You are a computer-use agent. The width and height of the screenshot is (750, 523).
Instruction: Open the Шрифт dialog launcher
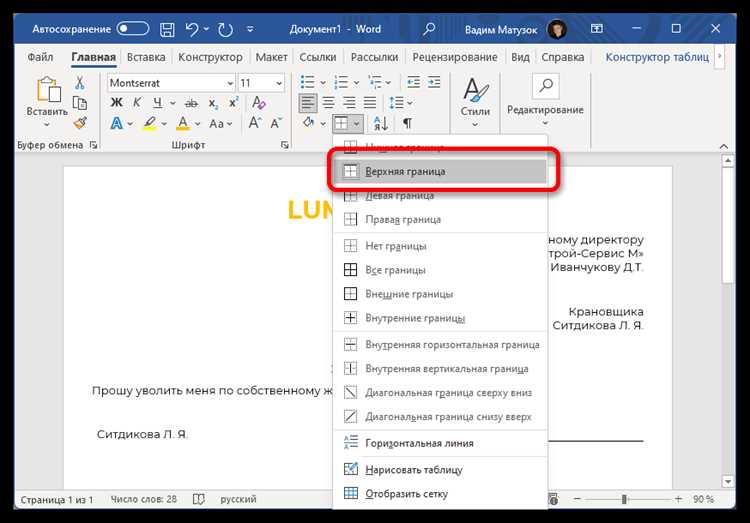click(285, 145)
